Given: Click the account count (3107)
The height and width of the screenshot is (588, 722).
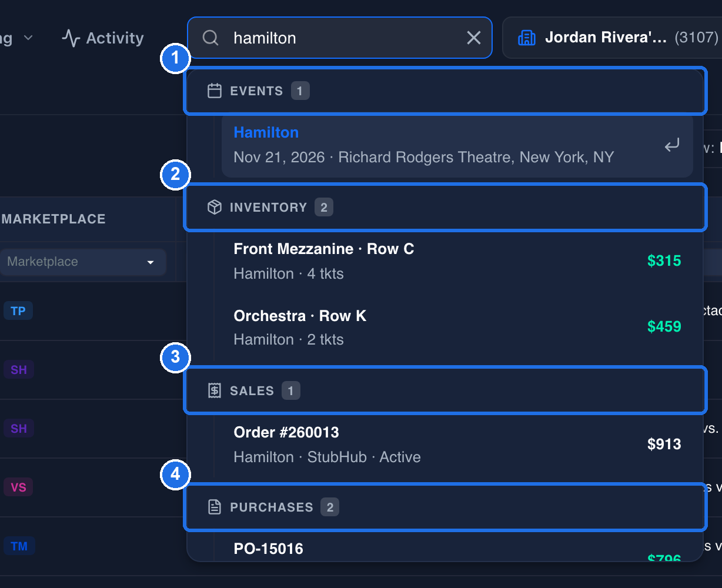Looking at the screenshot, I should click(696, 38).
